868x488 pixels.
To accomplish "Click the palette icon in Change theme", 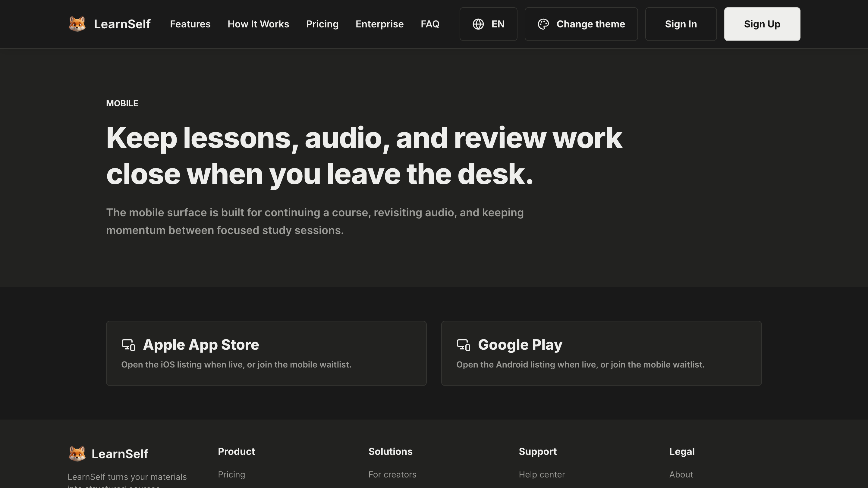I will [543, 24].
